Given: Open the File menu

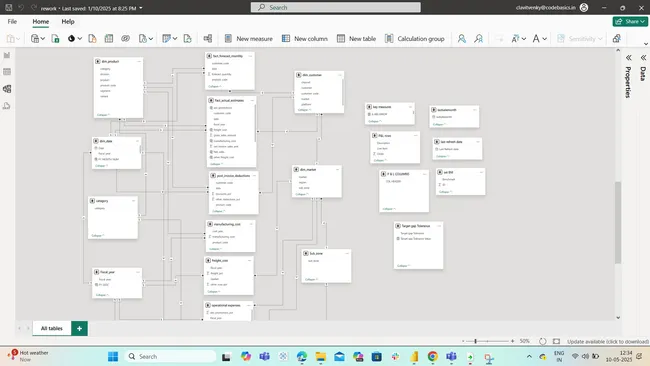Looking at the screenshot, I should tap(12, 22).
